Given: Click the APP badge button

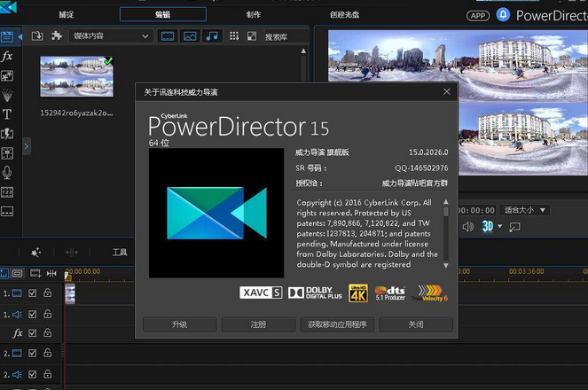Looking at the screenshot, I should point(478,16).
